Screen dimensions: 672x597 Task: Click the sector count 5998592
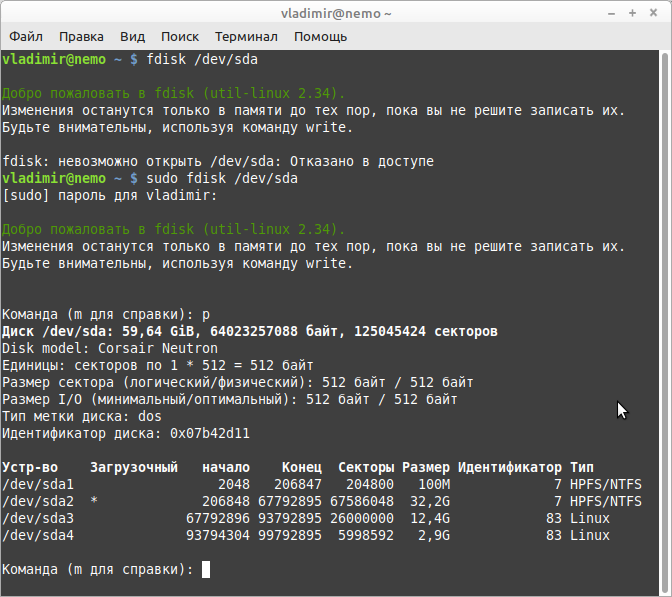366,536
